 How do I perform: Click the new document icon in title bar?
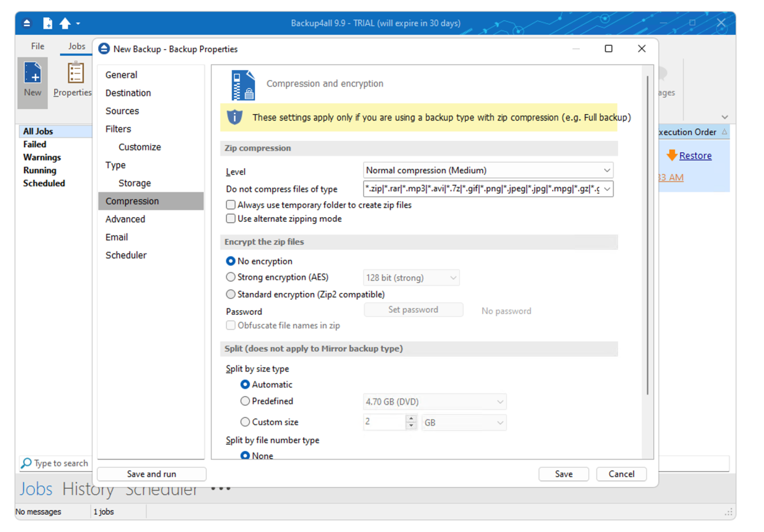(47, 23)
